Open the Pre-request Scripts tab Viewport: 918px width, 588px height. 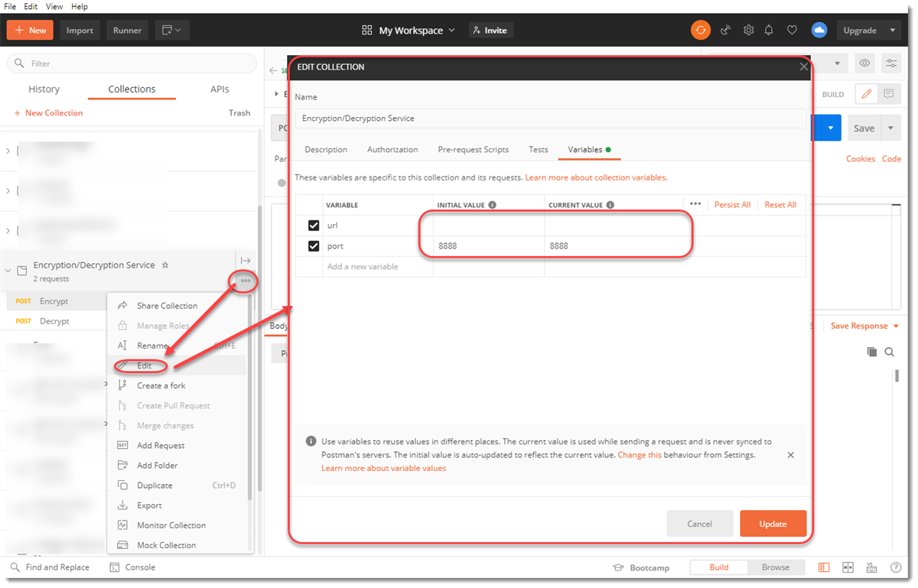473,150
